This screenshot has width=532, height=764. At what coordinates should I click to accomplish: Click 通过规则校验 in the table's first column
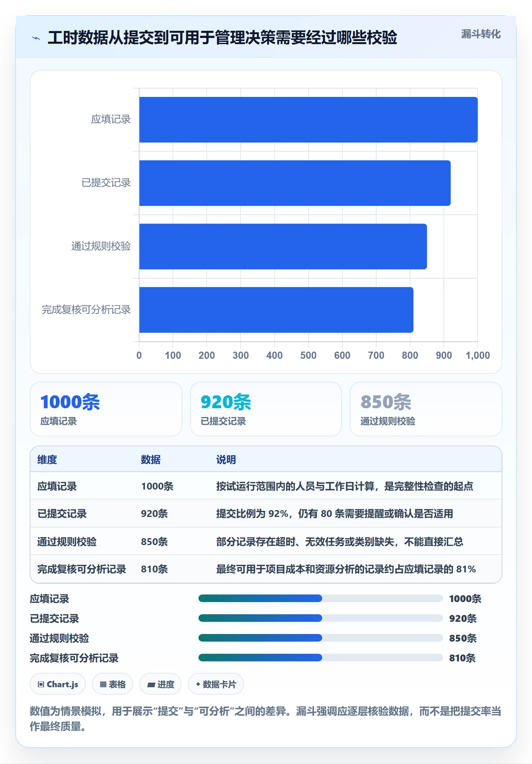coord(67,542)
